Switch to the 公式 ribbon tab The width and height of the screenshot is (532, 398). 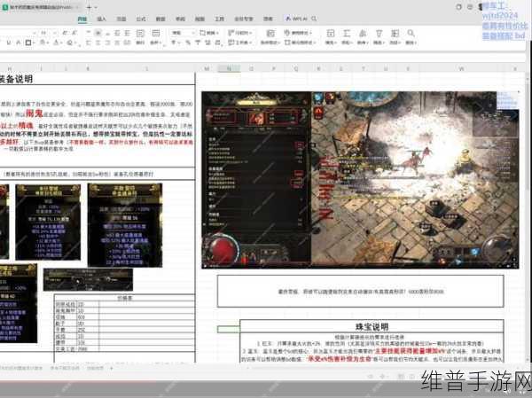pos(141,19)
